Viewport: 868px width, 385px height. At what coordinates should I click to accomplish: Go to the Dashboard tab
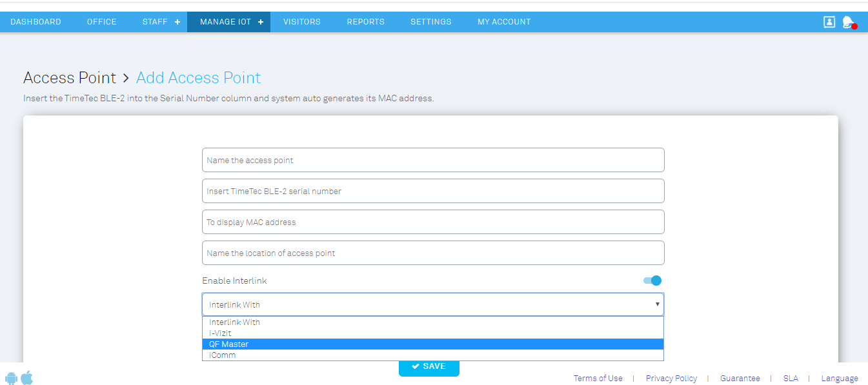pos(36,22)
